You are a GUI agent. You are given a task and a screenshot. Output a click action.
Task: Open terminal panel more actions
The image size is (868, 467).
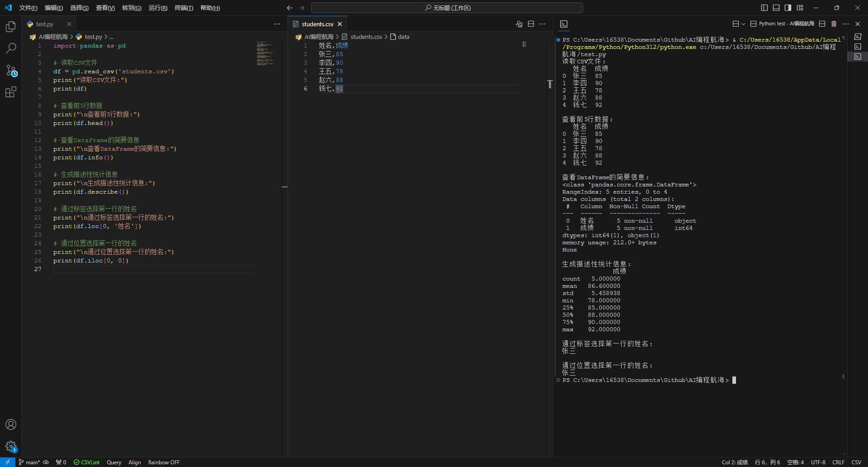point(846,24)
